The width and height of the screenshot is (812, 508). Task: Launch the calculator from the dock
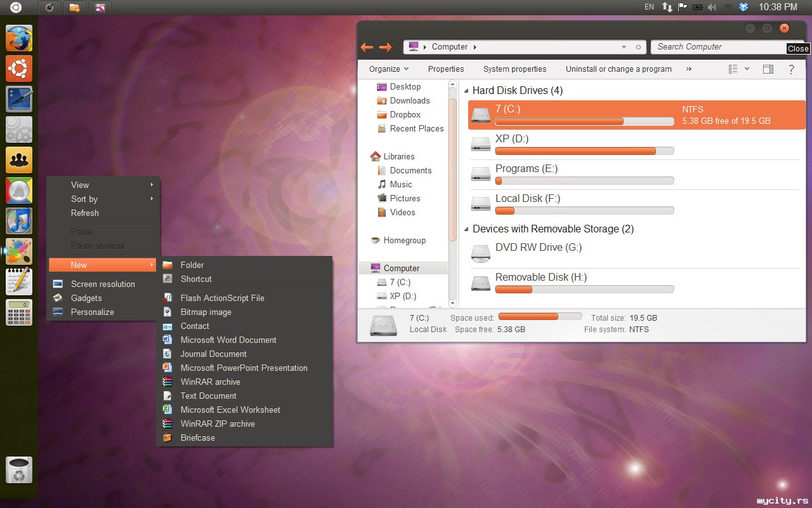click(x=19, y=312)
